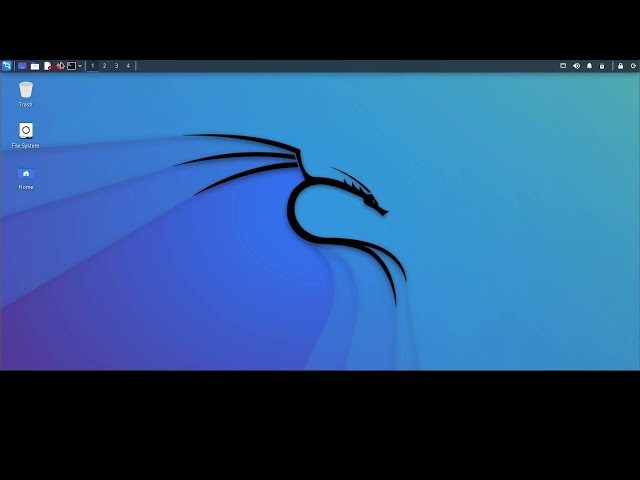Open the log out power icon
Image resolution: width=640 pixels, height=480 pixels.
pos(633,66)
